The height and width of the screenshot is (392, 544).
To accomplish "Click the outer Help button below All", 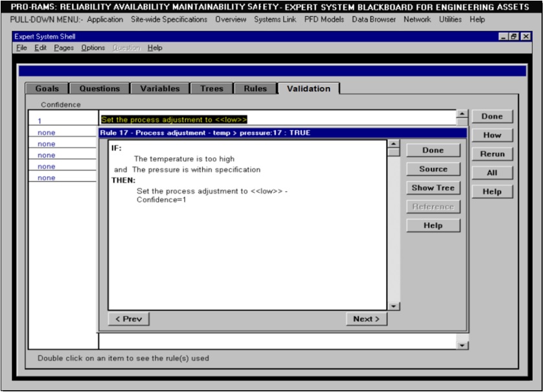I will pyautogui.click(x=492, y=191).
